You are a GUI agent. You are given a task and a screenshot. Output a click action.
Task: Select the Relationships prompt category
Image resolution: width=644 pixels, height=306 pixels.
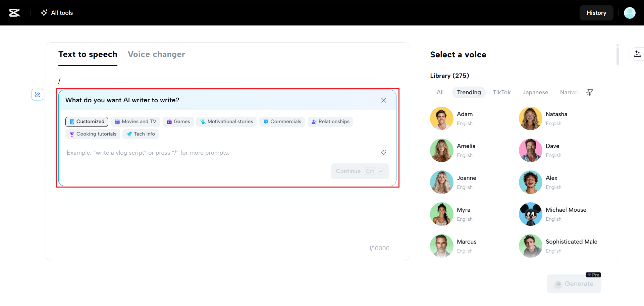330,121
